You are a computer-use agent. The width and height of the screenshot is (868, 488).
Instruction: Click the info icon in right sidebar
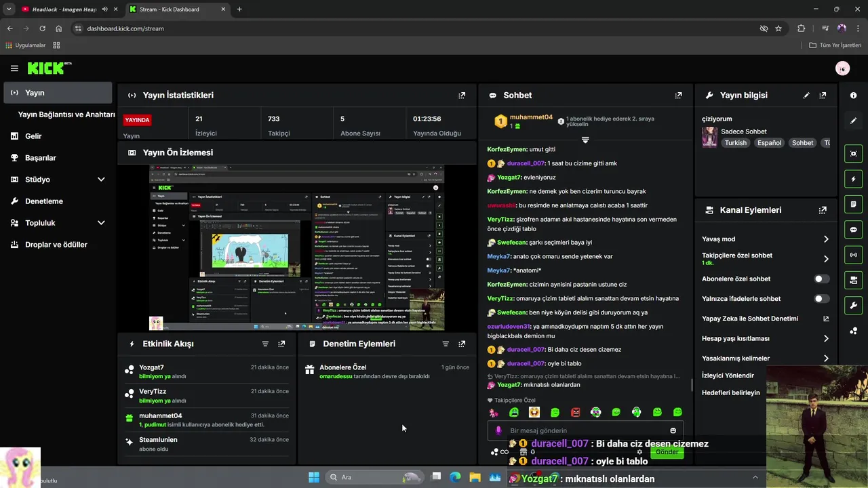coord(854,96)
